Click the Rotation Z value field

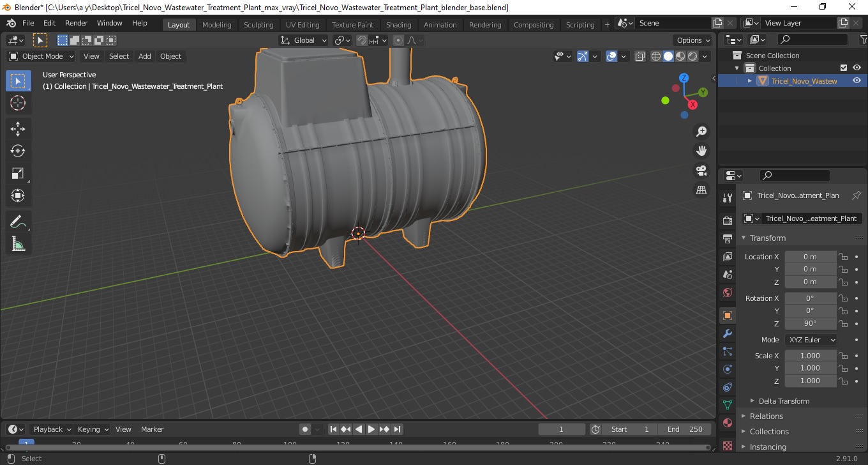(811, 323)
